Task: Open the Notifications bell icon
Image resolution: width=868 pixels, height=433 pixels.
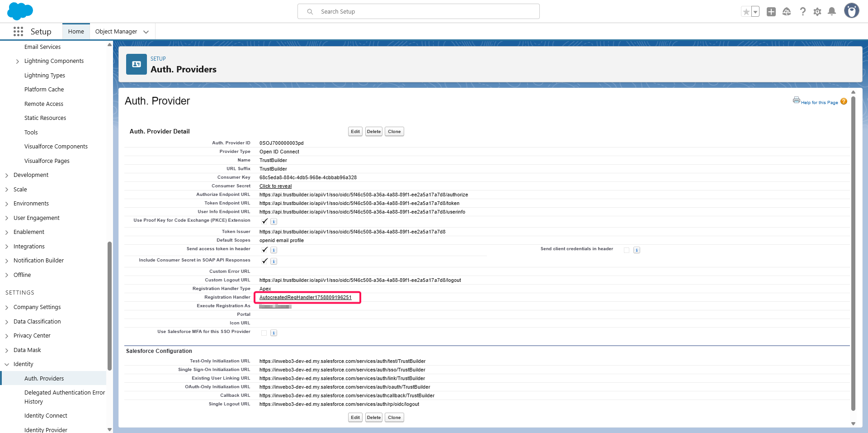Action: [x=832, y=12]
